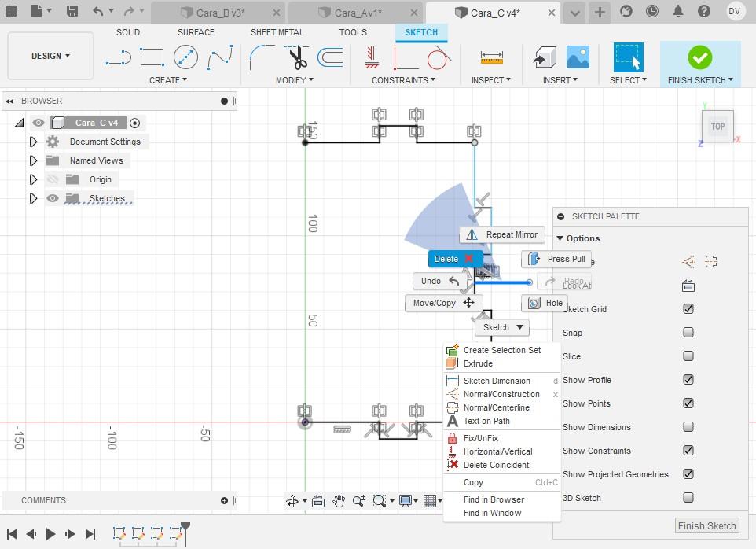Image resolution: width=756 pixels, height=549 pixels.
Task: Collapse the Options section in Sketch Palette
Action: pos(560,238)
